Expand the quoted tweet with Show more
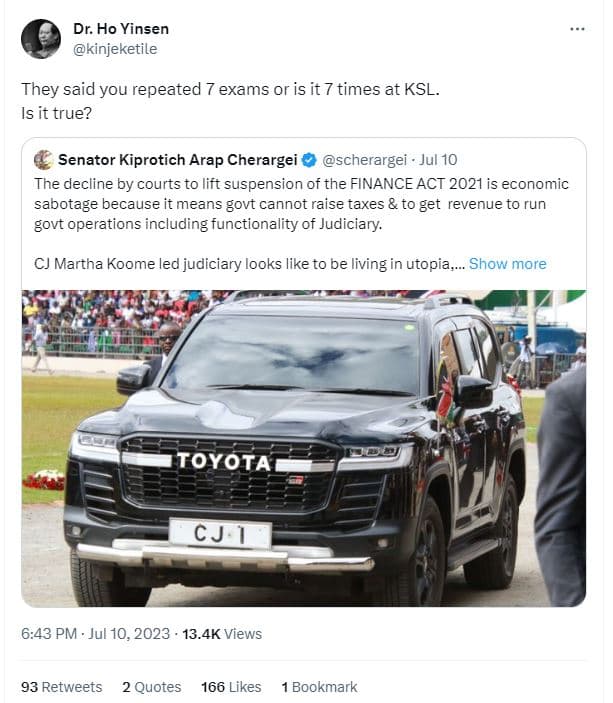The height and width of the screenshot is (703, 613). [507, 264]
